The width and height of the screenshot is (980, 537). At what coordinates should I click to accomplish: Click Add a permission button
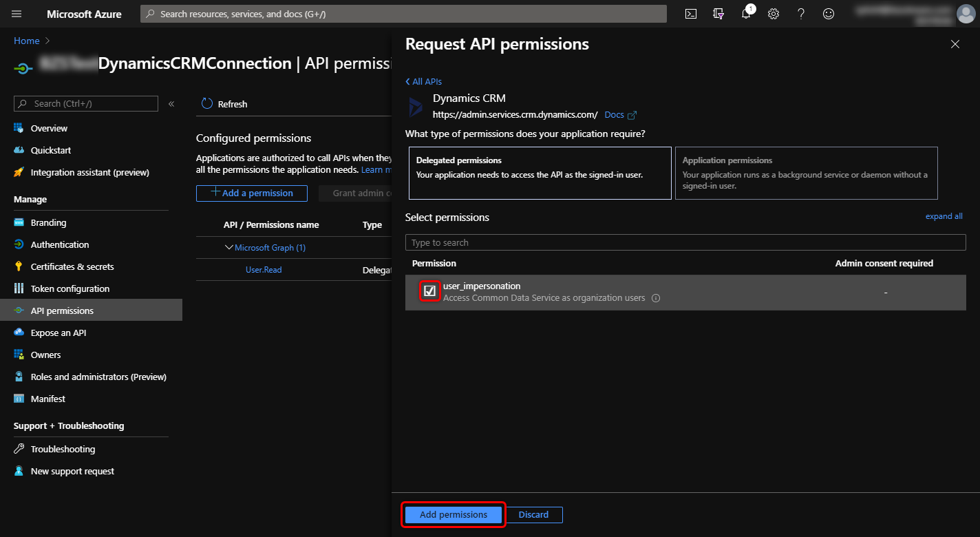click(252, 193)
